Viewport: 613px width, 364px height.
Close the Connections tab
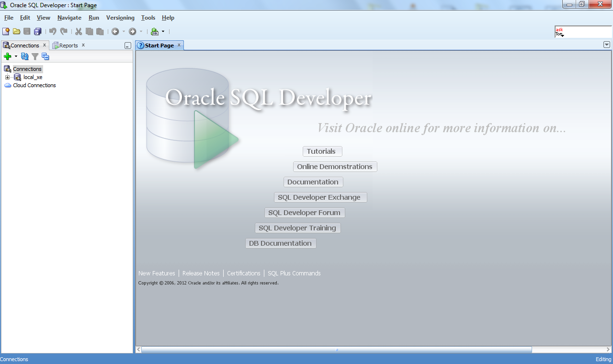(x=45, y=45)
